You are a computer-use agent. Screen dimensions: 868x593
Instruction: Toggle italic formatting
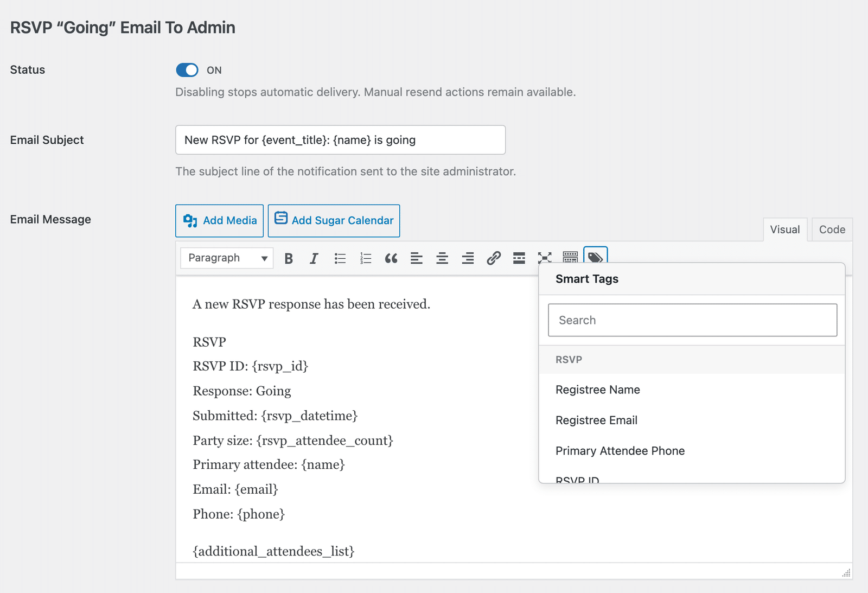(314, 258)
